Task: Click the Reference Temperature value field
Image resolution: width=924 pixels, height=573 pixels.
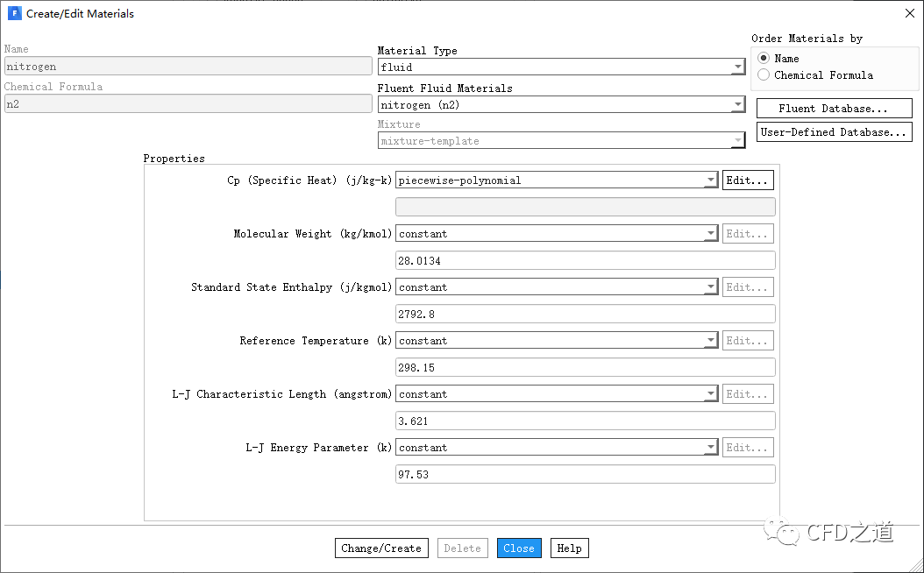Action: pos(585,367)
